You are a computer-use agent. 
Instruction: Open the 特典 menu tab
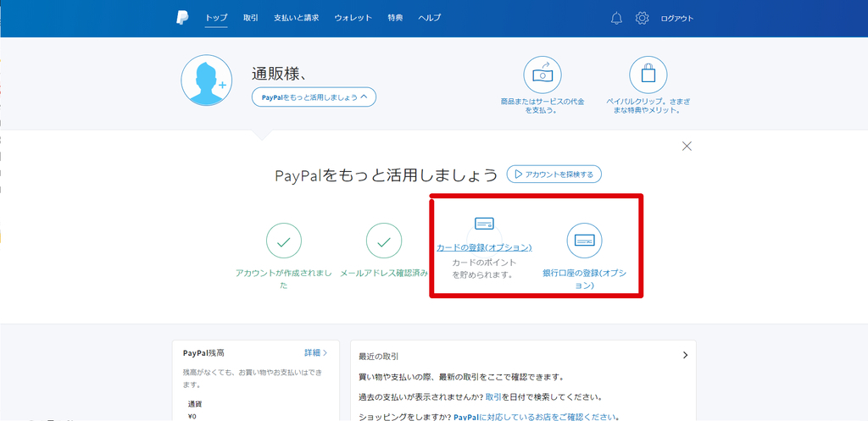[395, 19]
